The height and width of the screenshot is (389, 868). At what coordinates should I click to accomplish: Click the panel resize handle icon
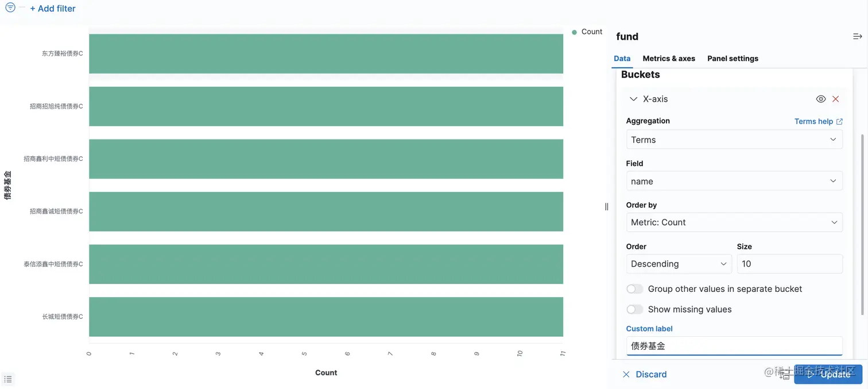point(607,207)
